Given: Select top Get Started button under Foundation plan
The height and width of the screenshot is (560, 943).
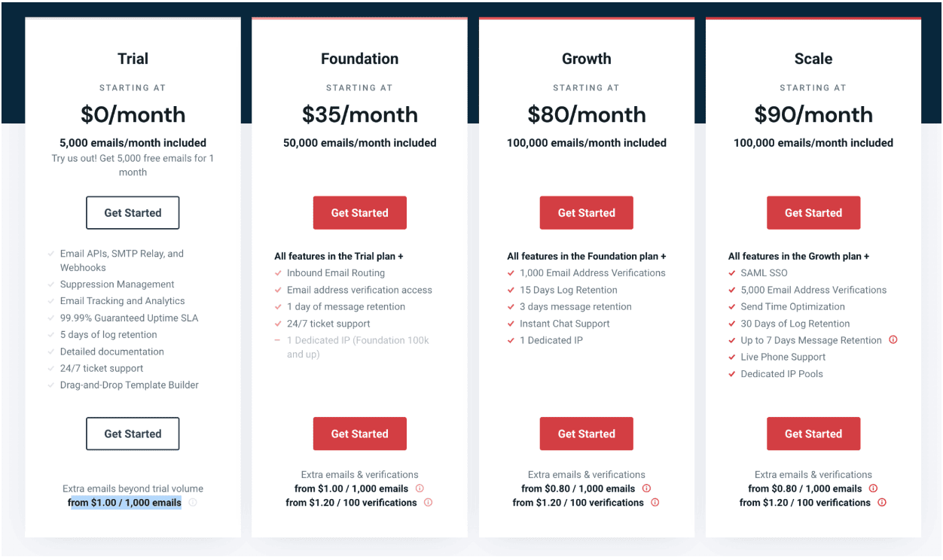Looking at the screenshot, I should tap(360, 213).
